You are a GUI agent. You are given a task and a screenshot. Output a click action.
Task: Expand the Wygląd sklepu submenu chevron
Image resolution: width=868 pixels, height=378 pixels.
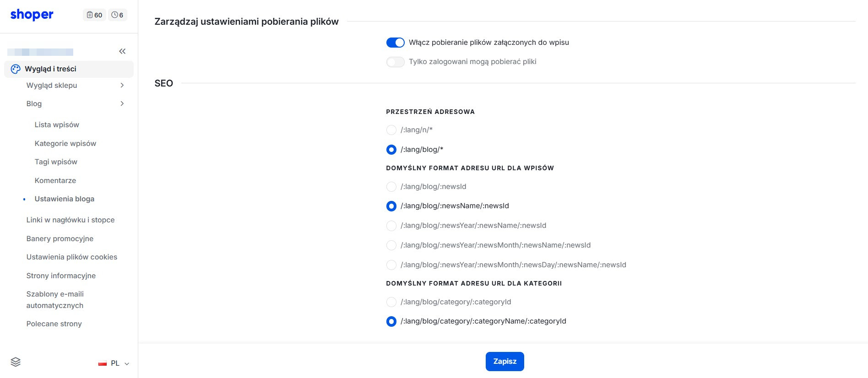[x=122, y=86]
